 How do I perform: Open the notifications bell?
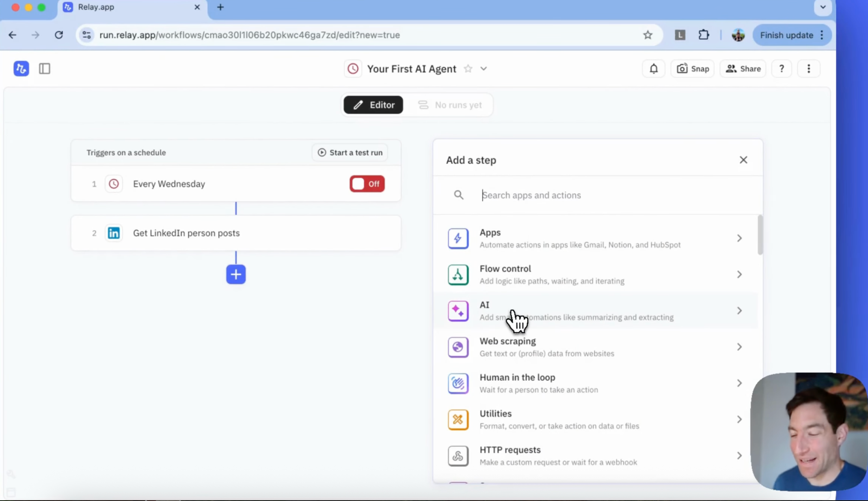click(x=654, y=69)
